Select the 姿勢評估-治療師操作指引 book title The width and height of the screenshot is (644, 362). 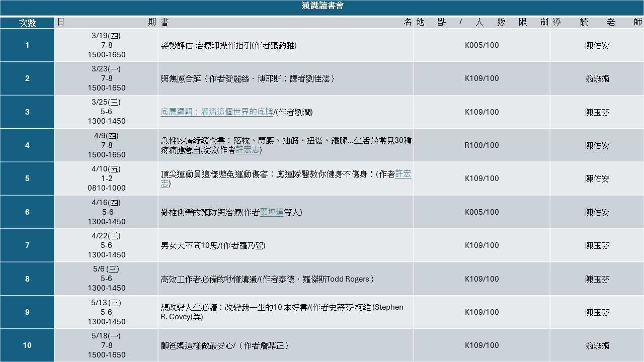(x=228, y=45)
